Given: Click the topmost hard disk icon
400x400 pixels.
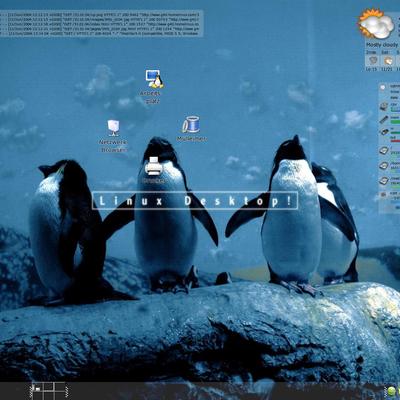Looking at the screenshot, I should click(384, 150).
